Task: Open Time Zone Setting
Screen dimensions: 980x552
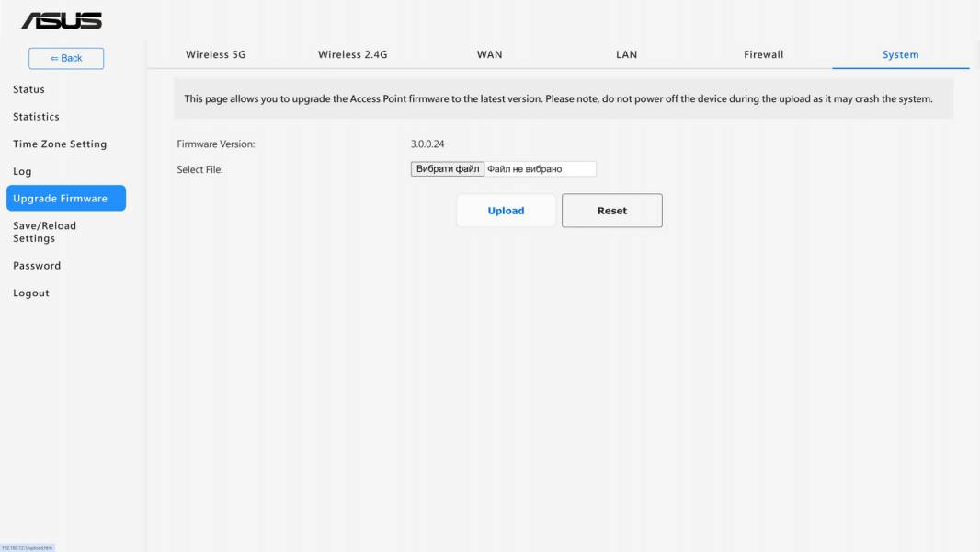Action: coord(60,144)
